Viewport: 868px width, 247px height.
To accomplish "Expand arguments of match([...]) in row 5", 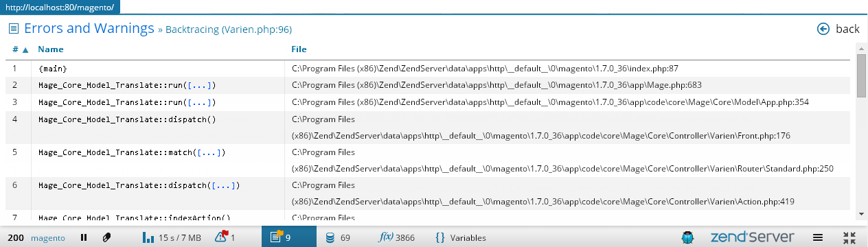I will 209,152.
